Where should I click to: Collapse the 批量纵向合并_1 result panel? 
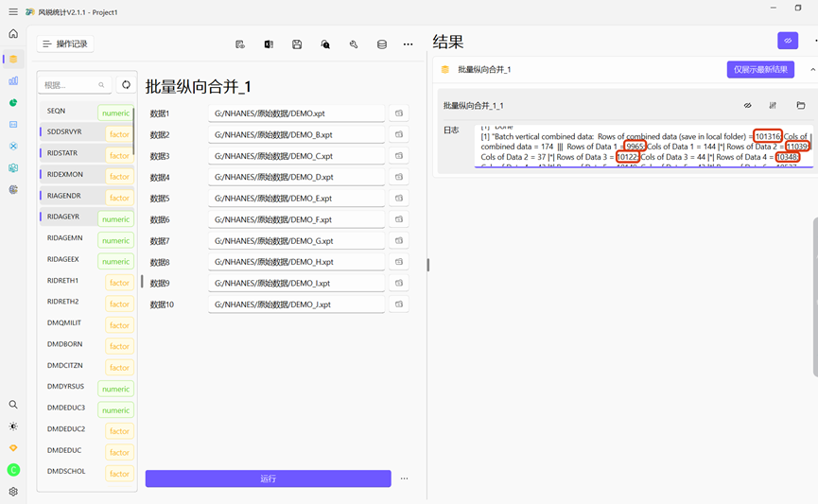812,69
